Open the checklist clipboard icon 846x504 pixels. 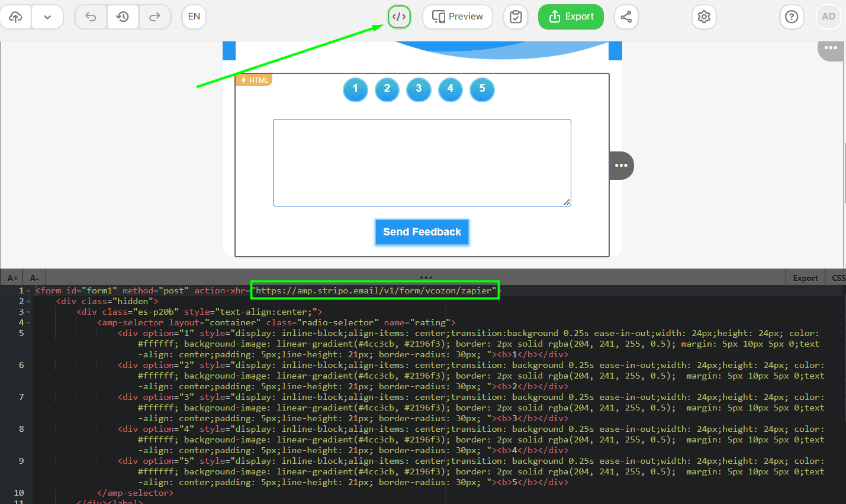coord(516,17)
